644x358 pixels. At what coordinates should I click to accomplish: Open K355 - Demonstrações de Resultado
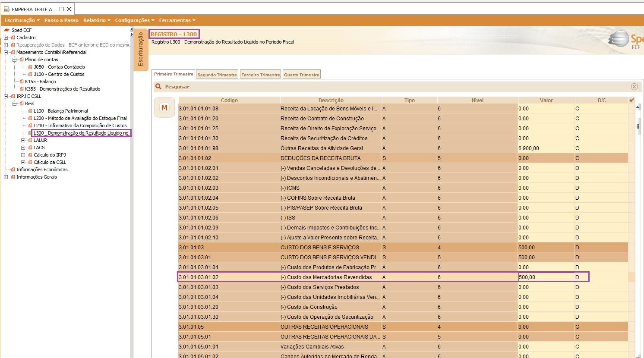[63, 89]
